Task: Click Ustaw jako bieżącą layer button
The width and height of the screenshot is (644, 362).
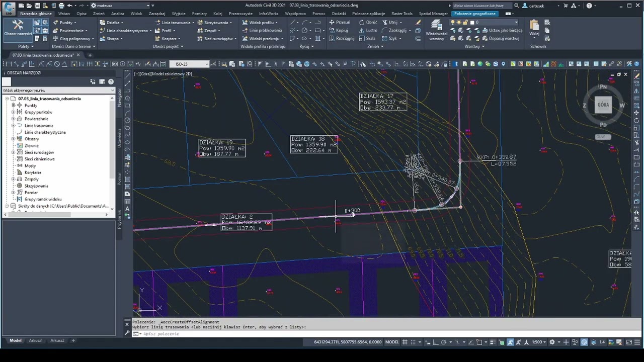Action: [x=502, y=31]
